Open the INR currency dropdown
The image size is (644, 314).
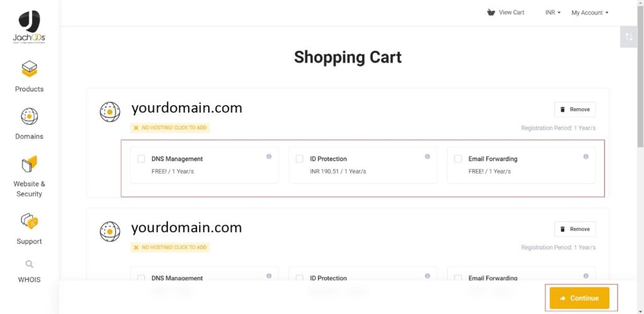pyautogui.click(x=553, y=13)
